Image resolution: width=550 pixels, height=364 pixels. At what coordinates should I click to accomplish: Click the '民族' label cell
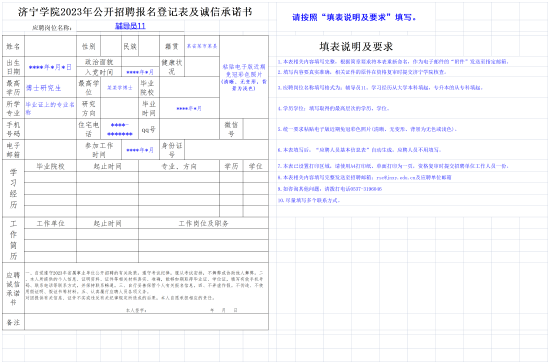[x=130, y=46]
